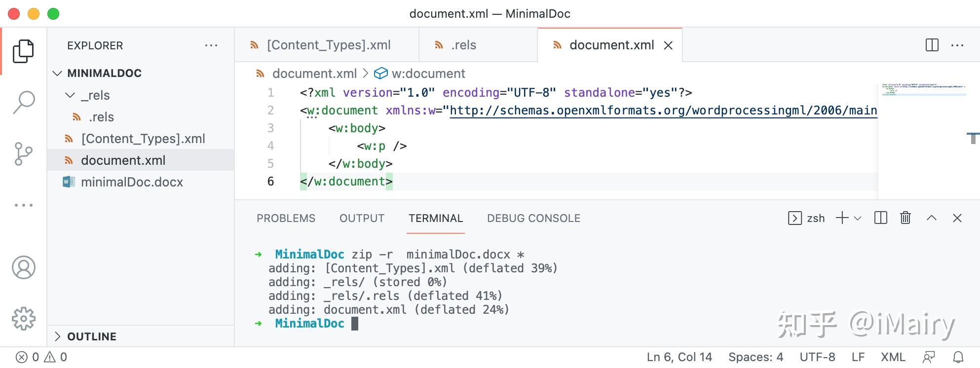This screenshot has width=980, height=368.
Task: Open the Manage gear icon
Action: click(23, 319)
